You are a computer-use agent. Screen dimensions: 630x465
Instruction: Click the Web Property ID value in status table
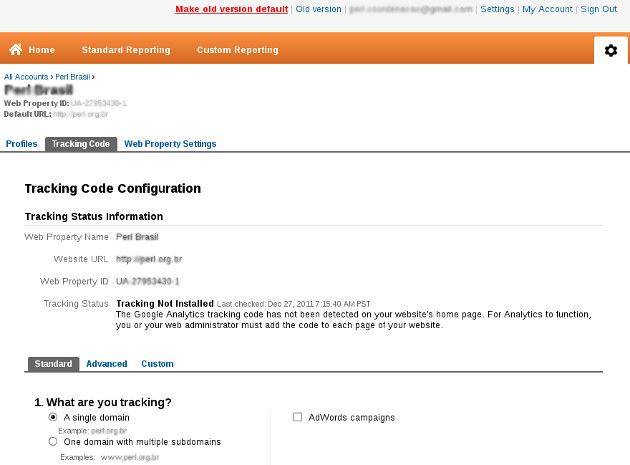tap(147, 281)
